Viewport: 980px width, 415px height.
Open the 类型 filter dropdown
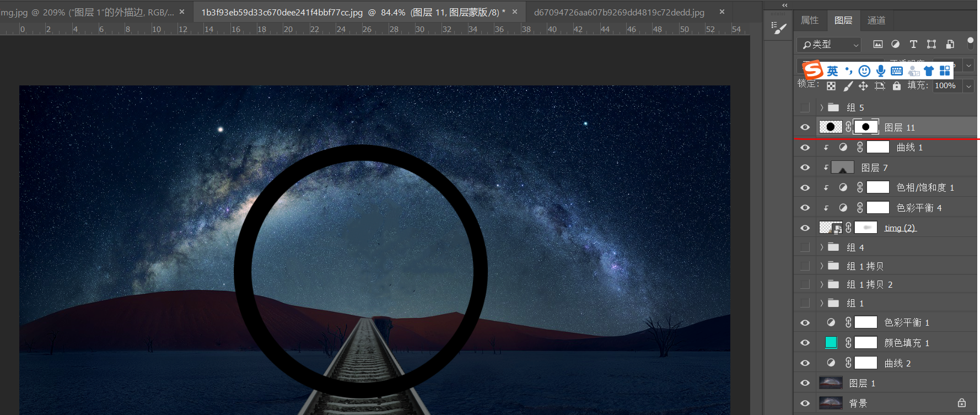click(828, 44)
